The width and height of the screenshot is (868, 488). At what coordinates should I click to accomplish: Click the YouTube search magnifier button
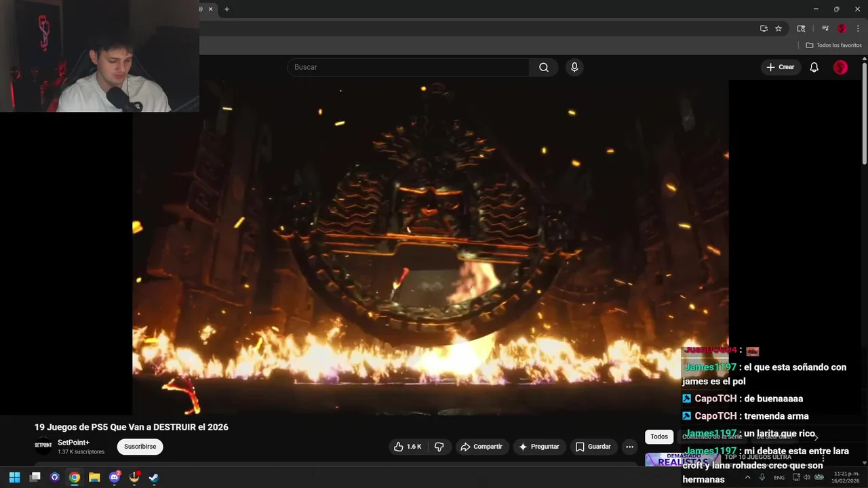(544, 67)
